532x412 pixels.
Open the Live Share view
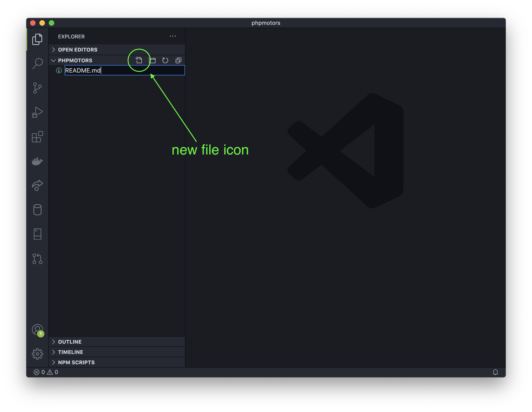tap(37, 185)
